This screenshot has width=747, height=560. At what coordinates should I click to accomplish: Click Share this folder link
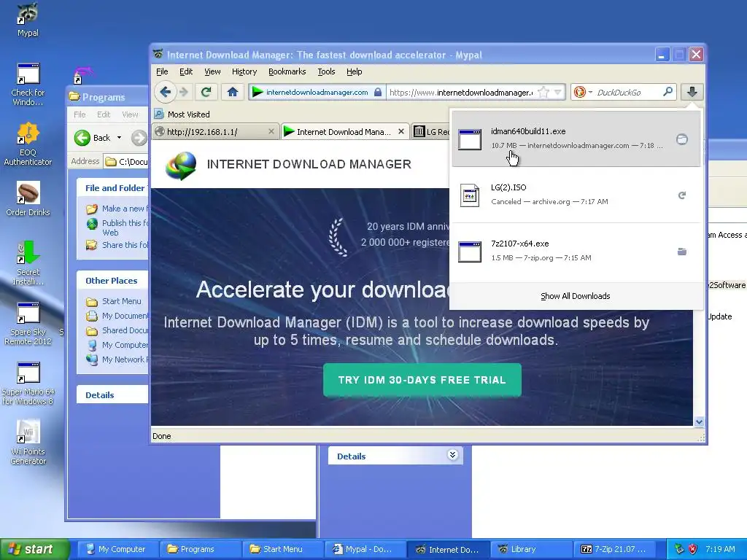(117, 245)
